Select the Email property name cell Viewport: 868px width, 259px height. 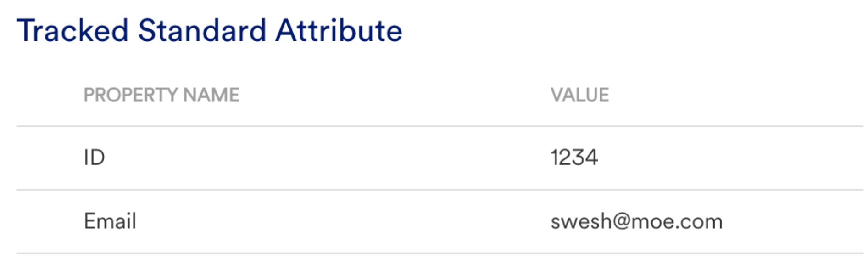click(x=110, y=221)
